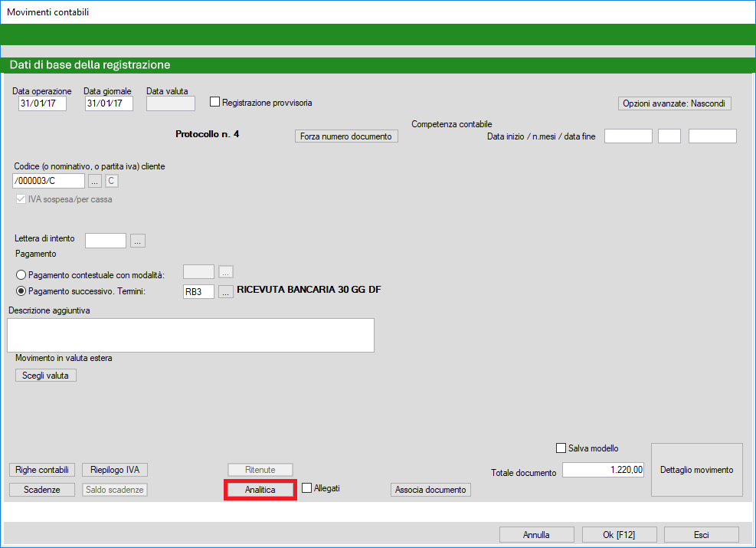
Task: Click the Annulla button
Action: 537,534
